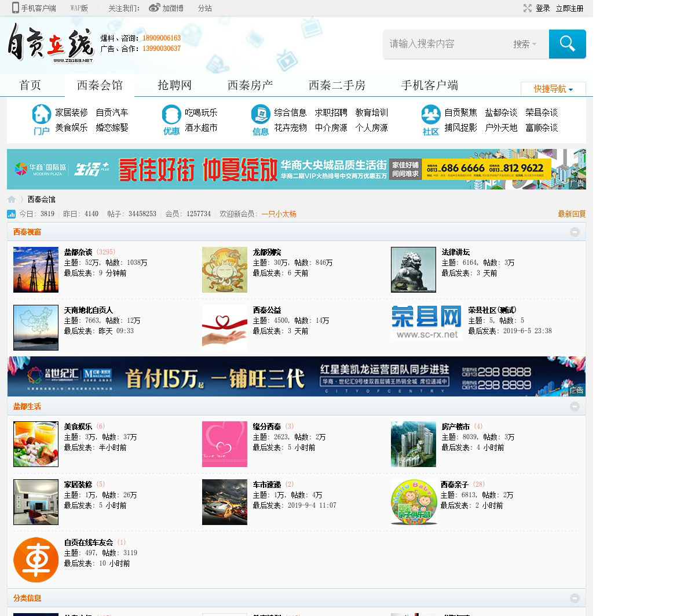Open the 富顺杂谈 link
The height and width of the screenshot is (616, 695).
pos(542,127)
